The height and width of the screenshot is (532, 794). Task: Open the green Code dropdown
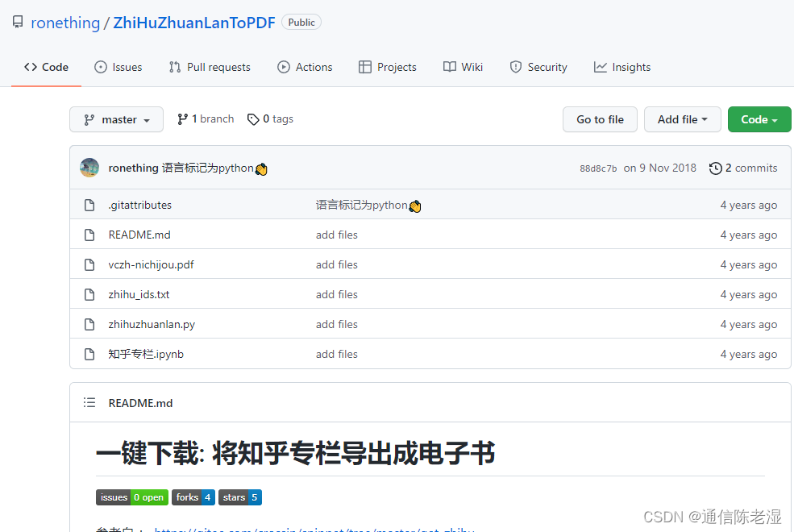click(x=759, y=119)
